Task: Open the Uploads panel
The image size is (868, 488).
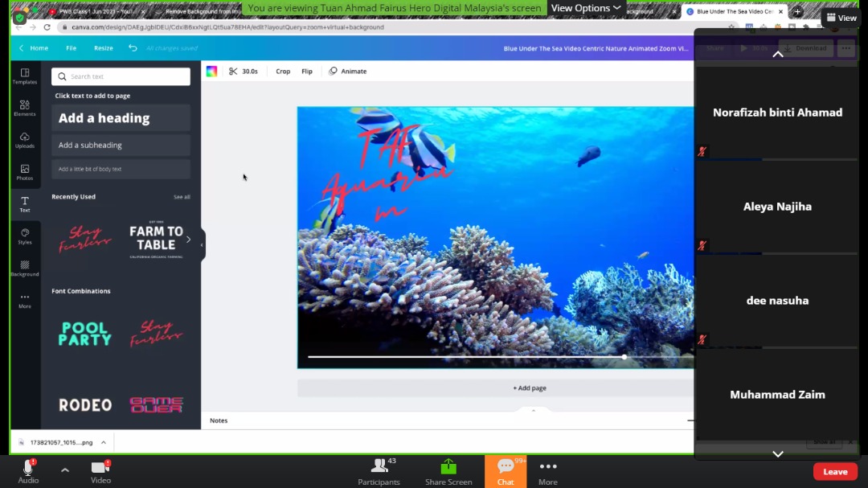Action: tap(25, 140)
